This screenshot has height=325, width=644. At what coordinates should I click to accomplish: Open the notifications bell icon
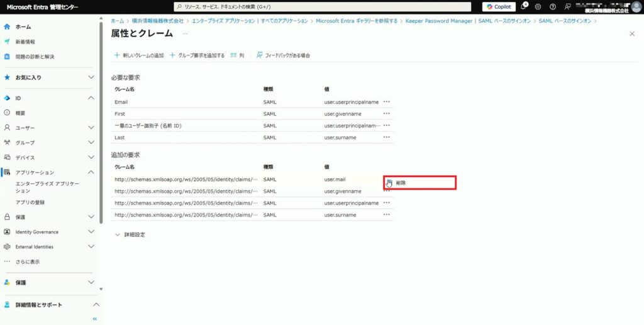pyautogui.click(x=524, y=6)
